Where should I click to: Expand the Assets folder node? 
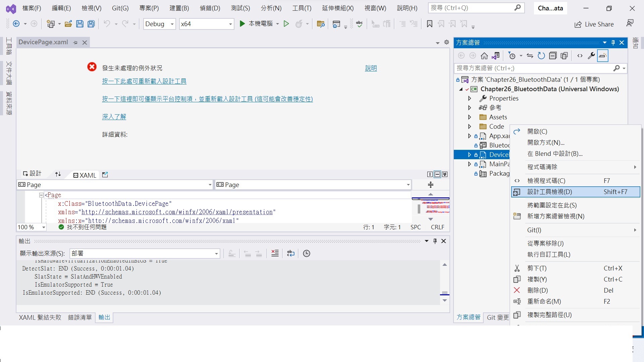coord(470,117)
